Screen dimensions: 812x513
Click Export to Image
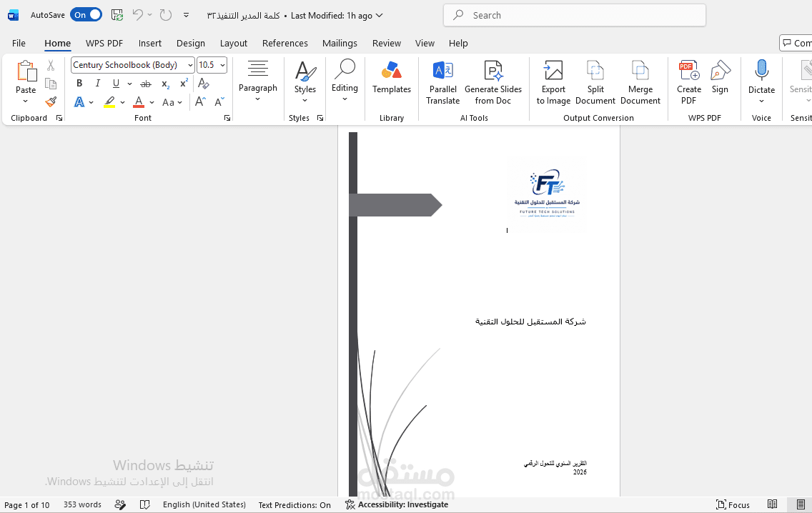[553, 83]
